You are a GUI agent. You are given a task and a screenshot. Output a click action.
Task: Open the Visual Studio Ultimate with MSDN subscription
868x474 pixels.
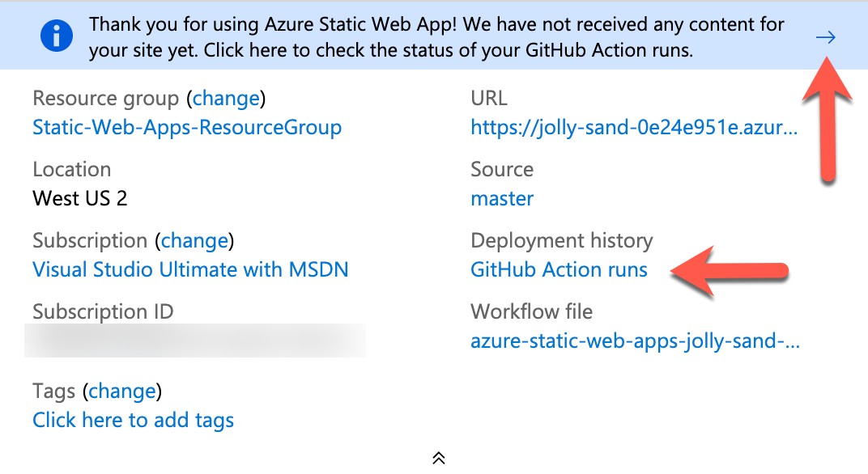click(x=191, y=269)
